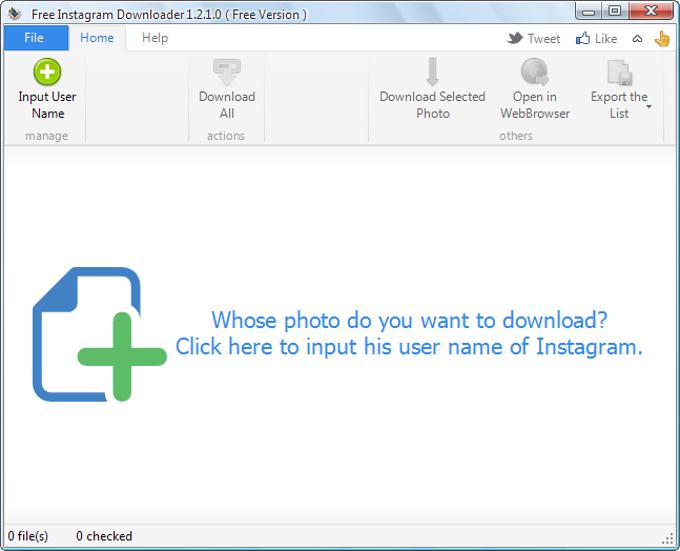Click the green plus Input User Name icon

[47, 72]
